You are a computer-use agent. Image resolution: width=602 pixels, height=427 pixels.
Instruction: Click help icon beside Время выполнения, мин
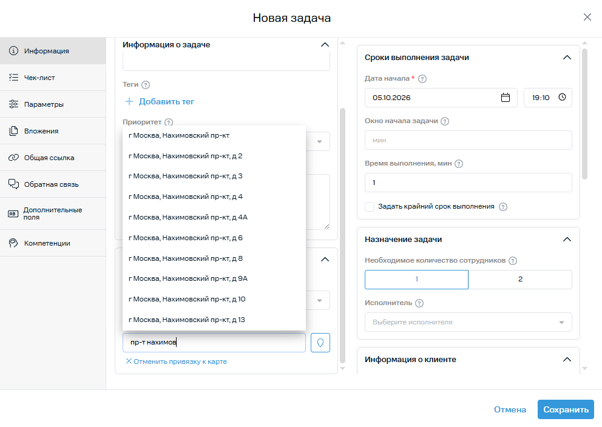[458, 164]
